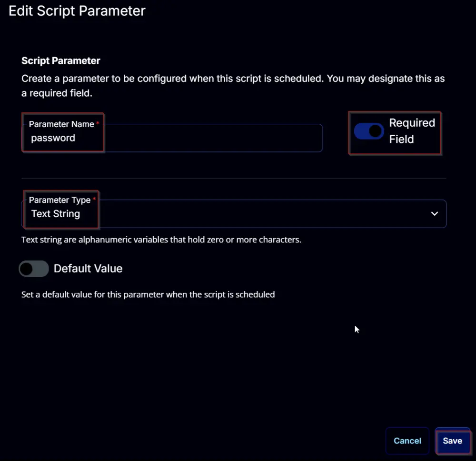
Task: Enable the Default Value toggle
Action: (34, 269)
